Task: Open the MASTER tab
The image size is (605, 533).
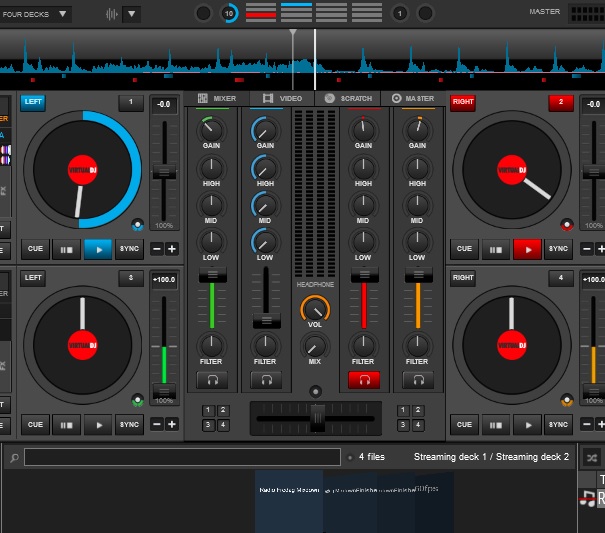Action: tap(413, 98)
